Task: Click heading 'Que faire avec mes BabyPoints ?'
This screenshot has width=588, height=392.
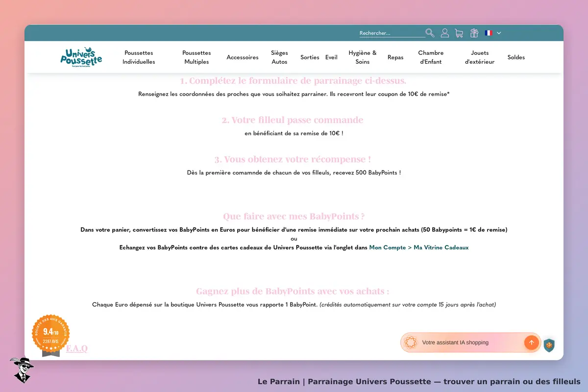Action: 294,216
